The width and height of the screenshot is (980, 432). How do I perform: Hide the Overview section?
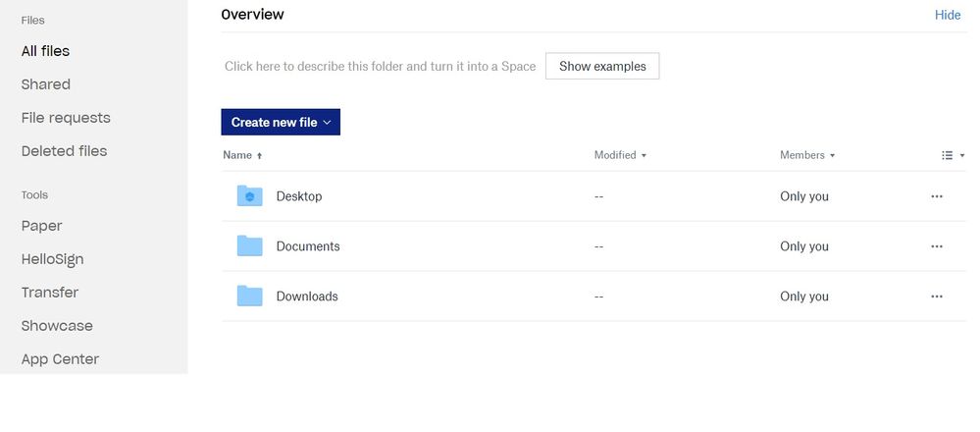pos(948,15)
